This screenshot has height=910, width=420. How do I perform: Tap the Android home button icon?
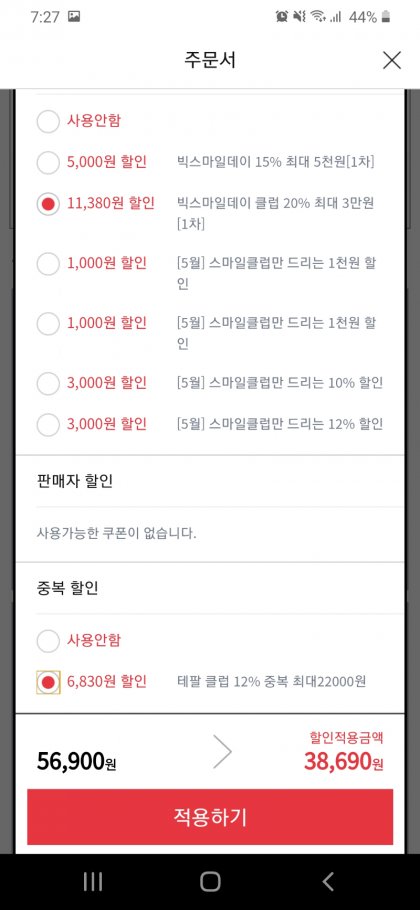pyautogui.click(x=210, y=882)
